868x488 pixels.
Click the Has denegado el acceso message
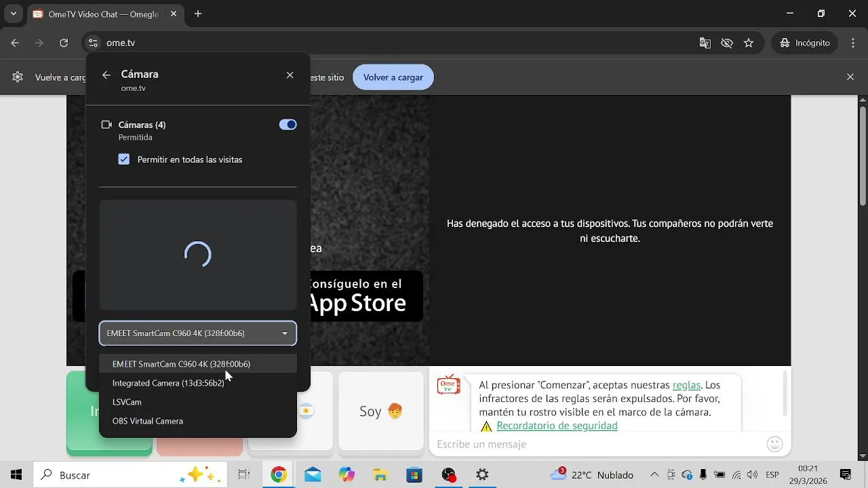point(610,231)
